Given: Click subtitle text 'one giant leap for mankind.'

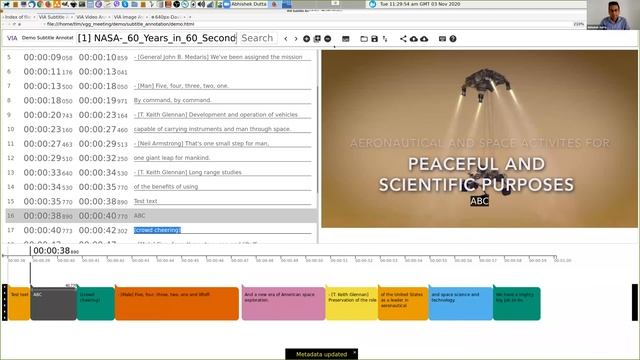Looking at the screenshot, I should tap(172, 158).
